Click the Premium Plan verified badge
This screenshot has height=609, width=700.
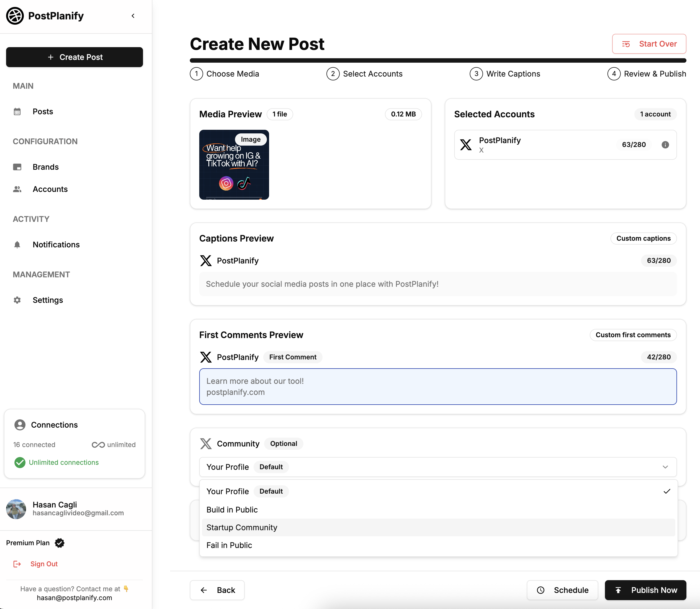[60, 543]
